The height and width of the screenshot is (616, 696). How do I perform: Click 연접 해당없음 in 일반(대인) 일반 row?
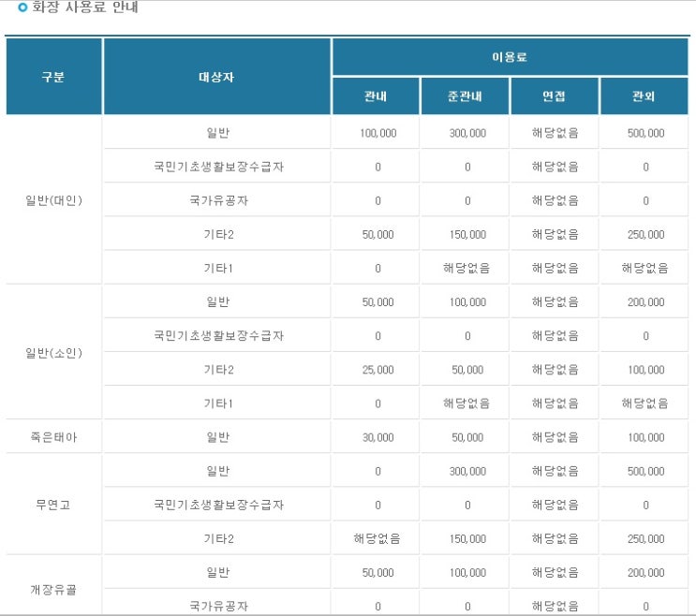pyautogui.click(x=555, y=133)
